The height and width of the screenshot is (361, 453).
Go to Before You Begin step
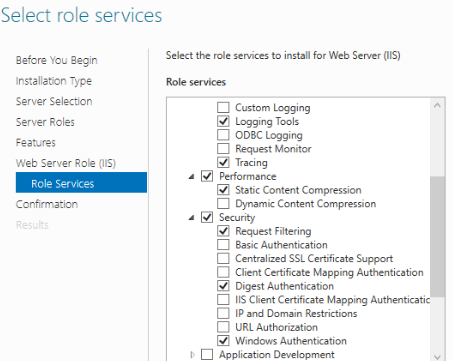click(x=57, y=60)
